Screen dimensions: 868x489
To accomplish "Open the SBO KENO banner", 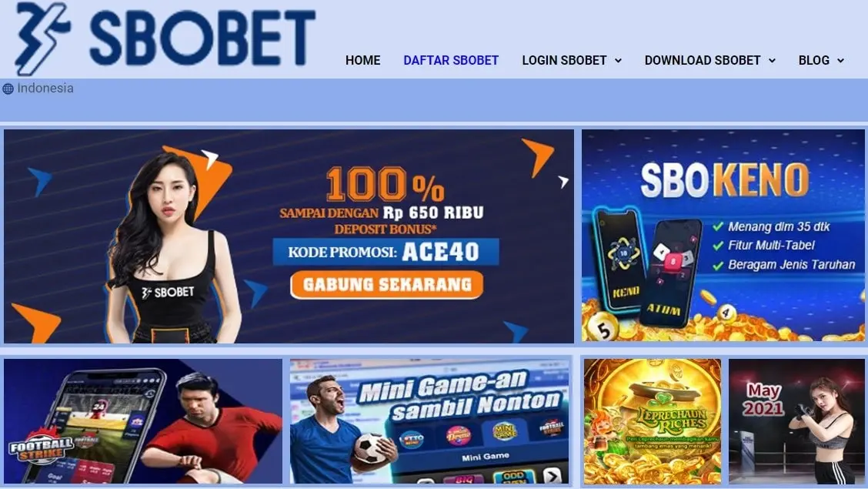I will [723, 236].
